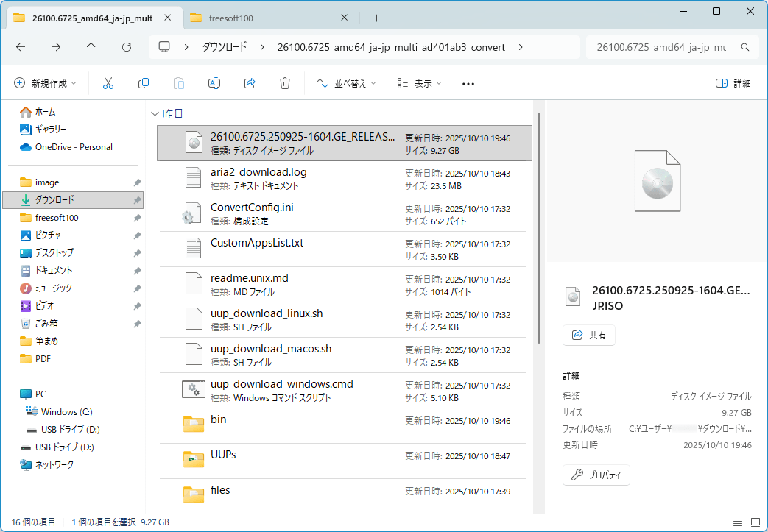Open プロパティ for the selected ISO
The width and height of the screenshot is (768, 532).
tap(596, 475)
